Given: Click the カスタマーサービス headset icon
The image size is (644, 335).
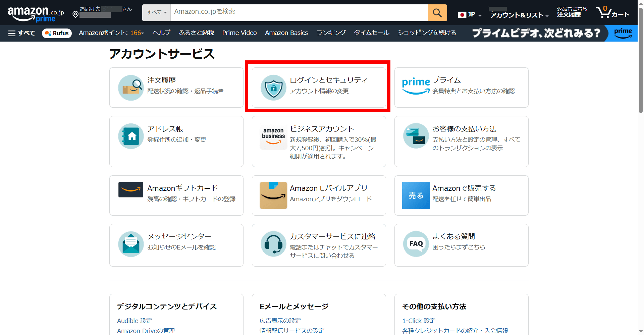Looking at the screenshot, I should [x=273, y=244].
